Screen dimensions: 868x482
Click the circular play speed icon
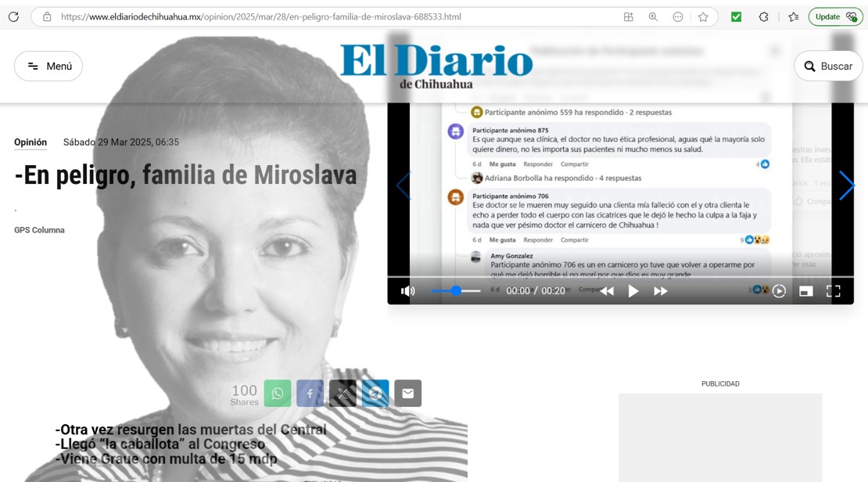coord(779,291)
